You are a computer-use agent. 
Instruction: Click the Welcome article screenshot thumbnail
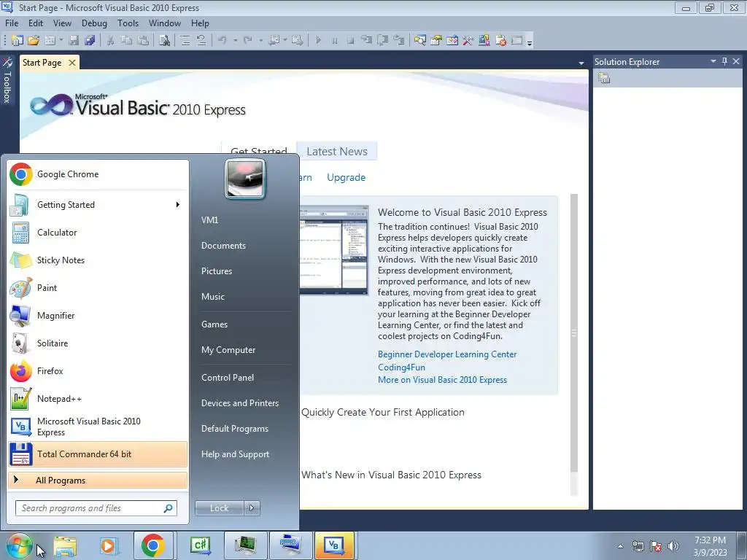pos(334,250)
